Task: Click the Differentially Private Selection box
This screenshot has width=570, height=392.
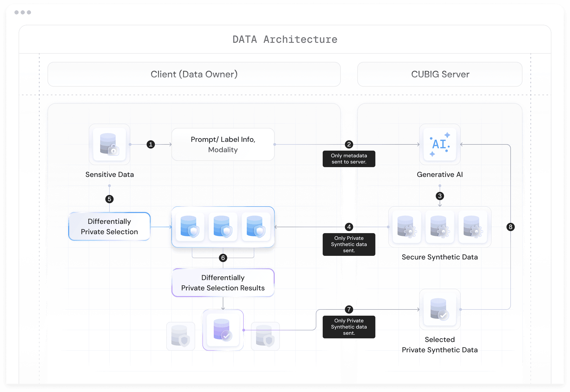Action: tap(109, 226)
